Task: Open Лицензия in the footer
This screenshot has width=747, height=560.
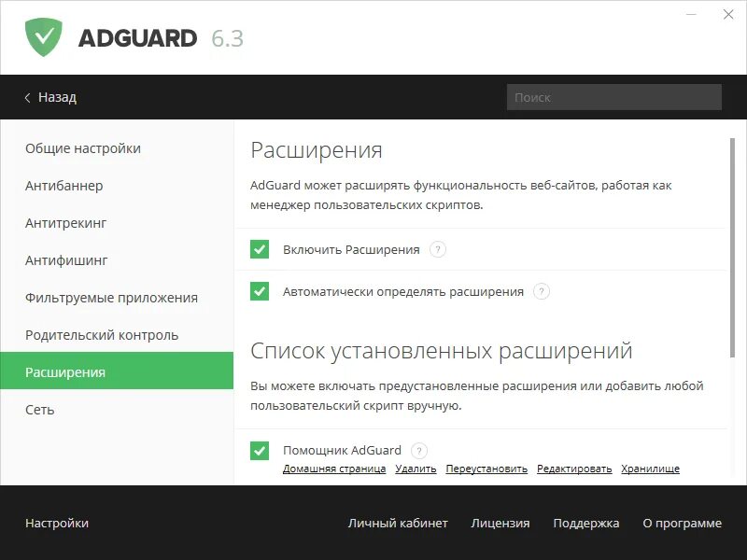Action: coord(500,523)
